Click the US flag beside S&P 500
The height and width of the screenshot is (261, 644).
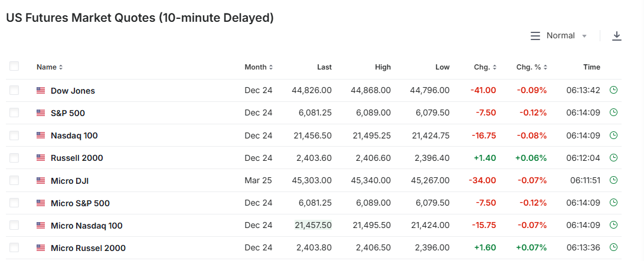pos(41,113)
